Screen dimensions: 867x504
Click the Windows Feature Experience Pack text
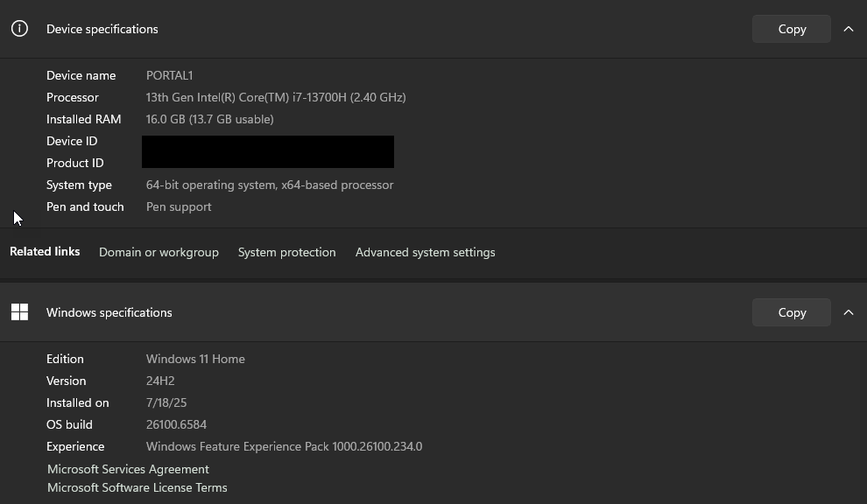[x=284, y=446]
